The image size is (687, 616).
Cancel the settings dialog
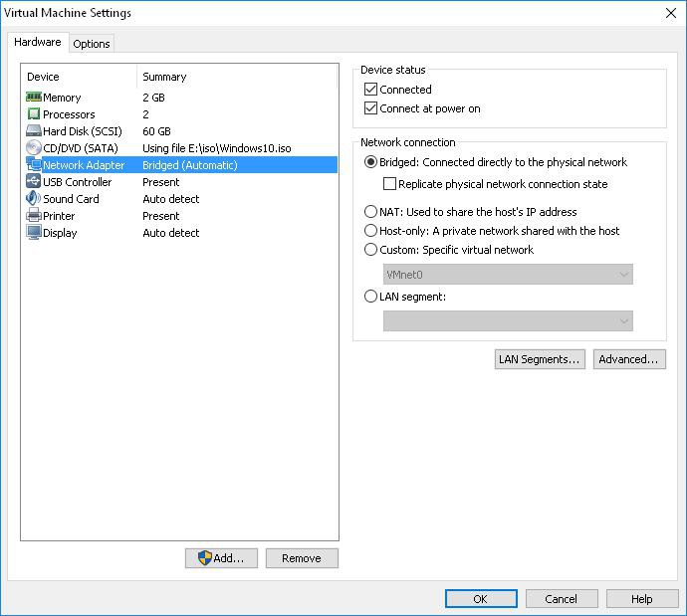coord(562,598)
